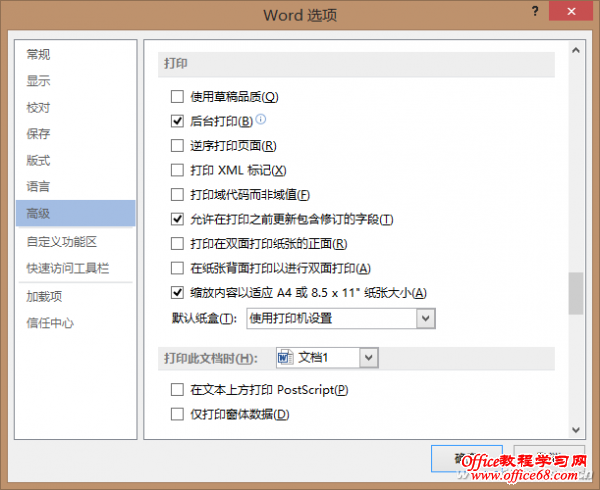Tick 逆序打印页面 checkbox
Screen dimensions: 600x490
177,145
